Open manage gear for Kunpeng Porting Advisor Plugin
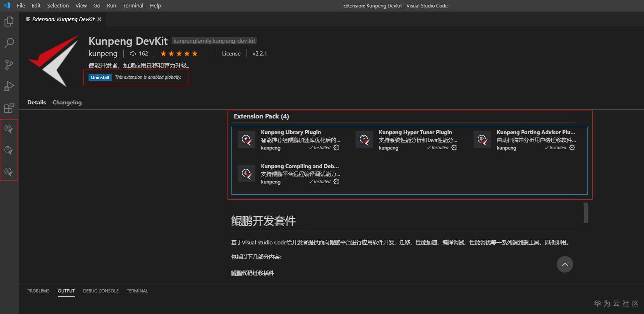The height and width of the screenshot is (314, 644). pyautogui.click(x=572, y=147)
